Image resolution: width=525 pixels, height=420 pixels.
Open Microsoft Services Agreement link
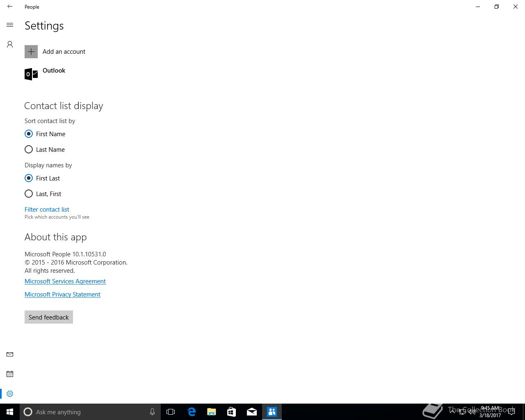click(x=65, y=281)
